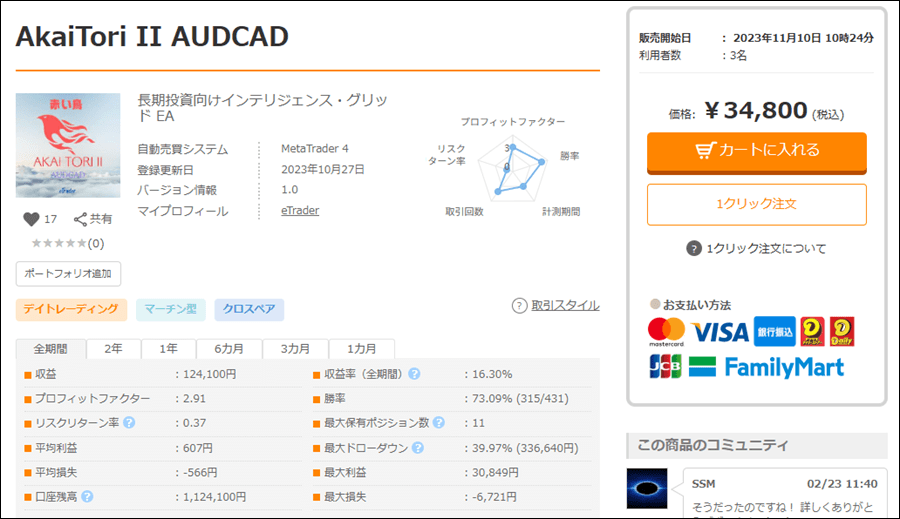Click the ポートフォリオ追加 button
Screen dimensions: 900x519
click(68, 273)
